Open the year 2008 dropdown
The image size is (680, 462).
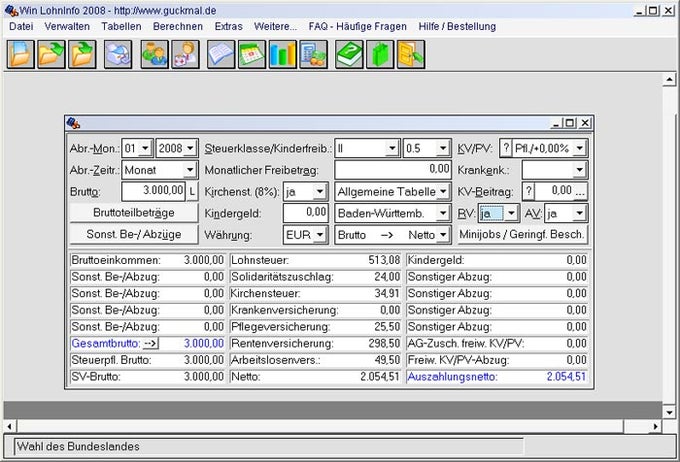tap(190, 148)
